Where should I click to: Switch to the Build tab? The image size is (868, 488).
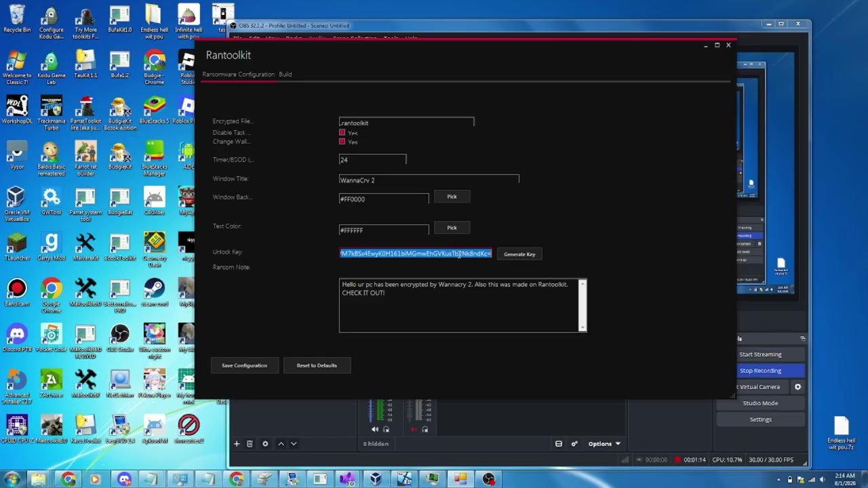click(x=285, y=75)
